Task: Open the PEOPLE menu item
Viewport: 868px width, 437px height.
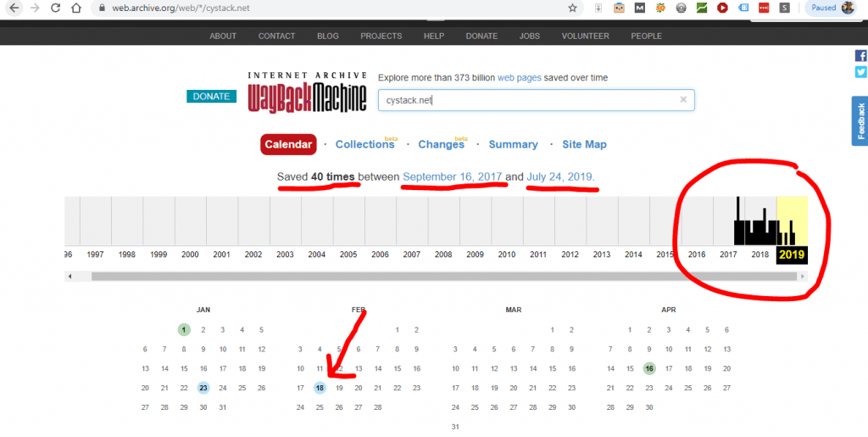Action: [647, 36]
